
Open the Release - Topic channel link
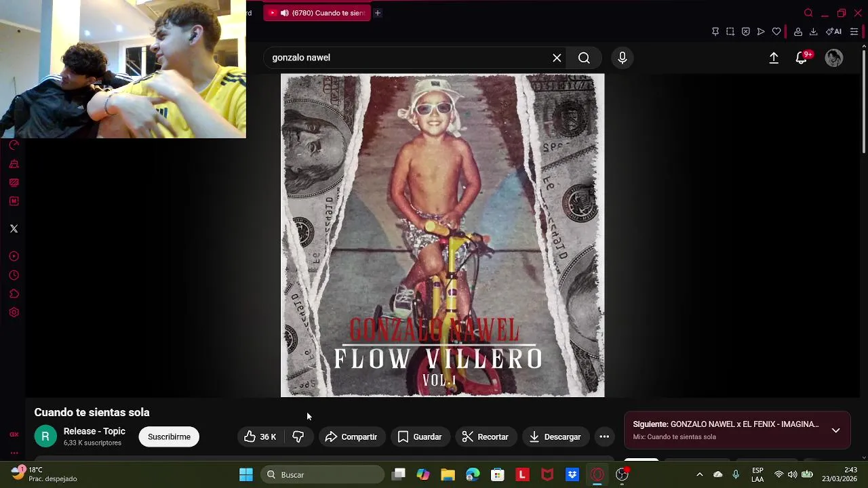point(94,431)
